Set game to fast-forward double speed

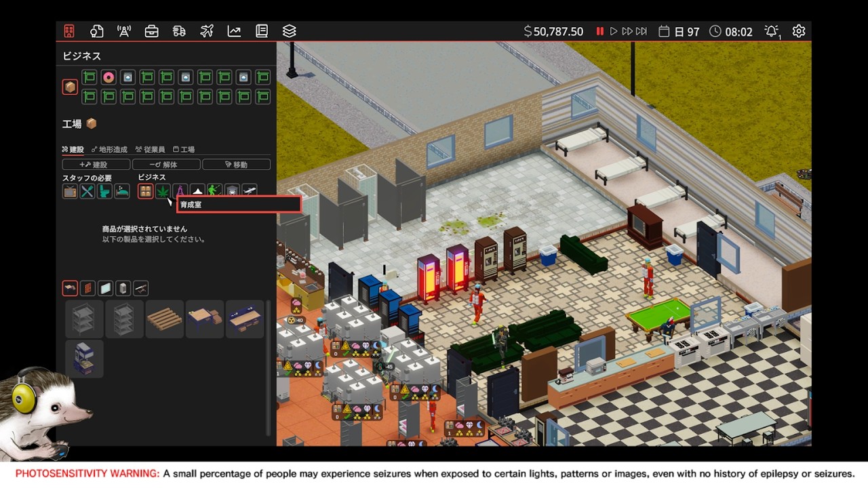(627, 31)
